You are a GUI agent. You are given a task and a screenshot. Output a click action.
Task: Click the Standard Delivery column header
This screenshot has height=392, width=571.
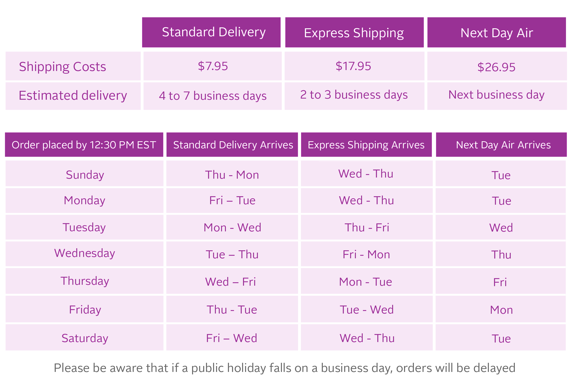tap(214, 32)
